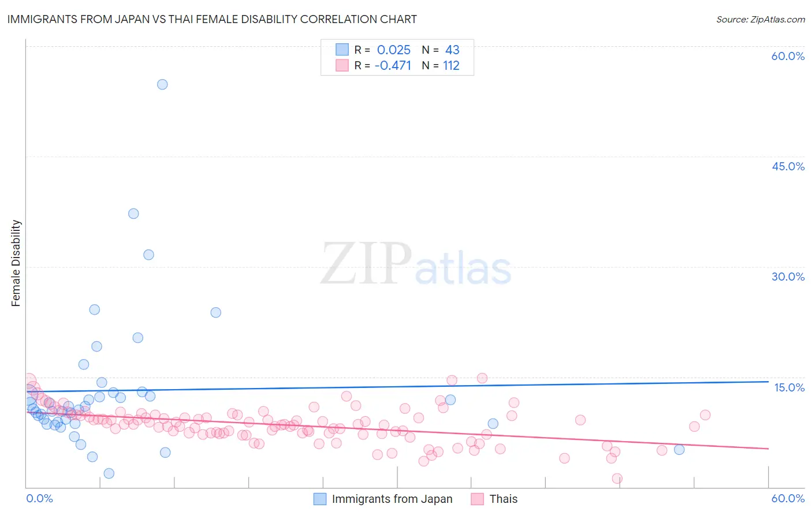
Task: Click the 60.0% y-axis tick label
Action: click(788, 56)
